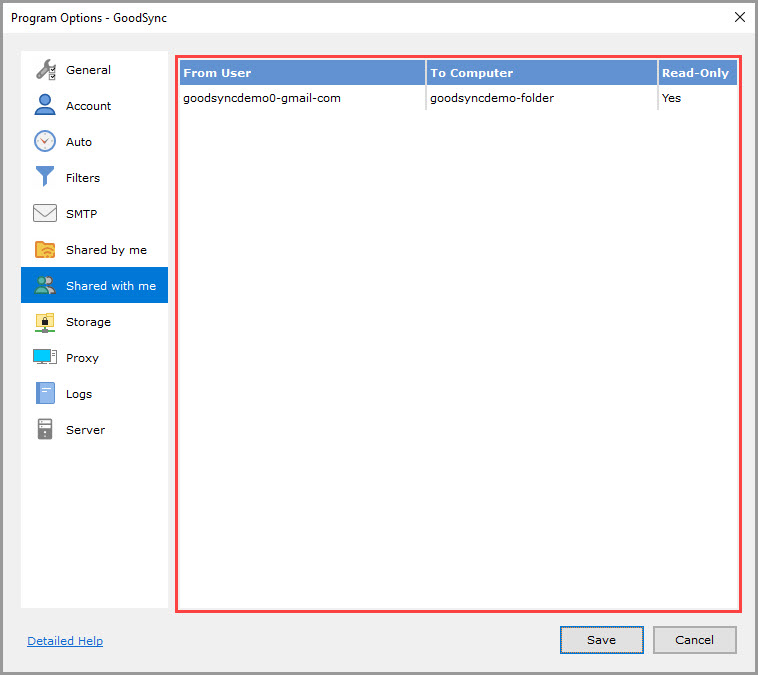Close the Program Options window
This screenshot has width=758, height=675.
click(x=739, y=17)
